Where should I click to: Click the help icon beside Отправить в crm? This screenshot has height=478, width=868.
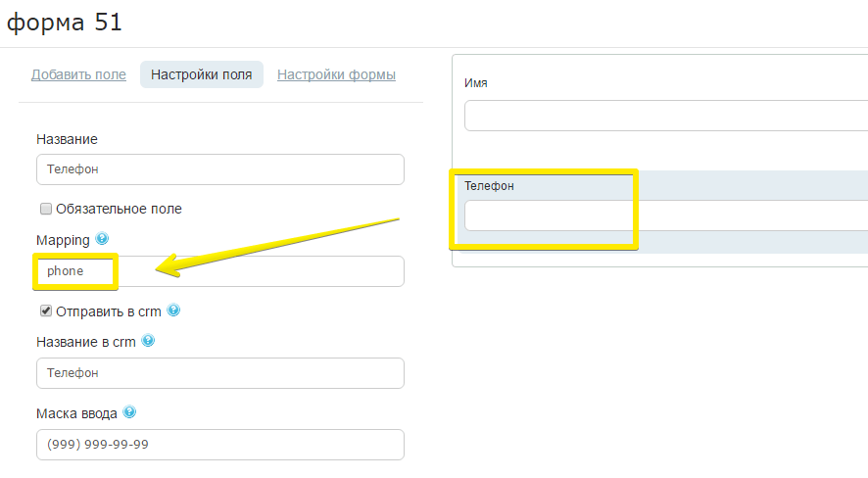click(173, 310)
